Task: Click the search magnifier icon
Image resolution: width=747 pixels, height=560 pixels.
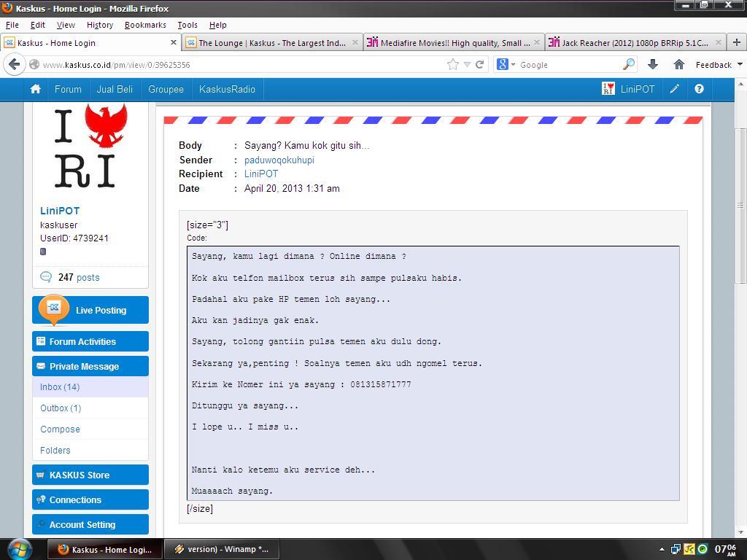Action: pyautogui.click(x=629, y=64)
